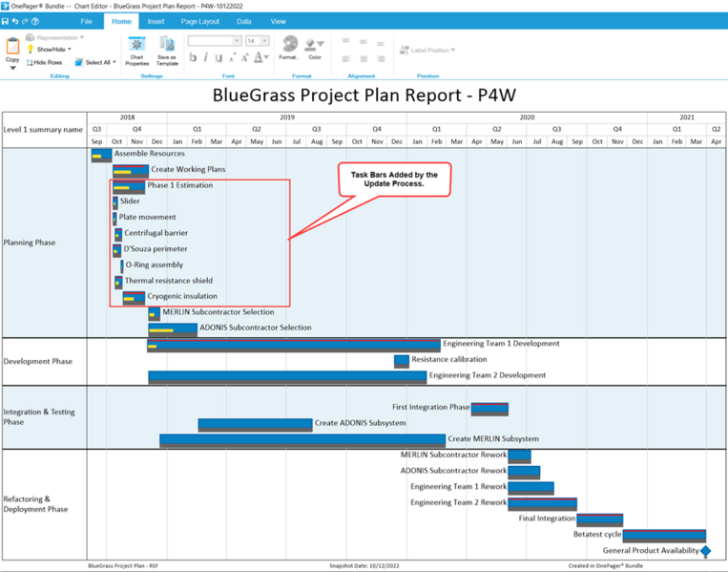Select the Create Working Plans task bar
Viewport: 728px width, 572px height.
tap(131, 171)
